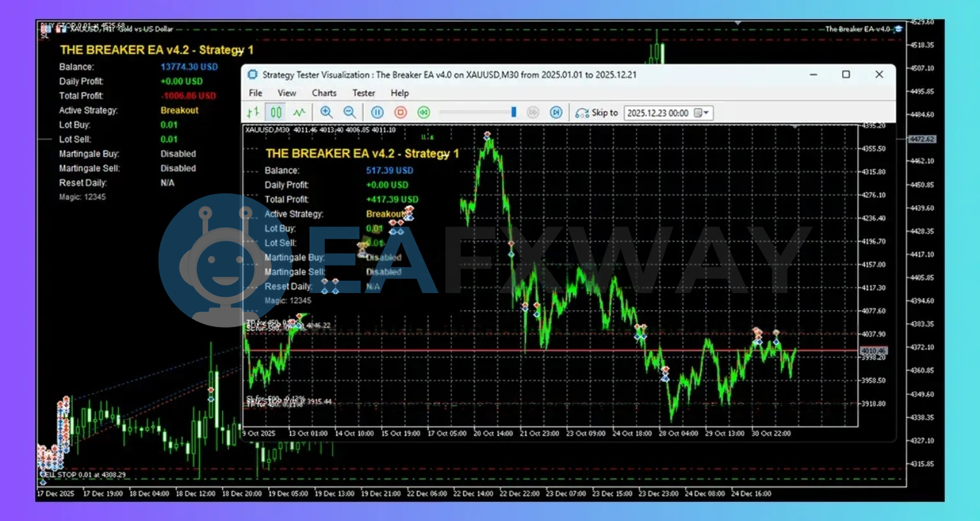Maximize the Strategy Tester Visualization window

click(846, 75)
